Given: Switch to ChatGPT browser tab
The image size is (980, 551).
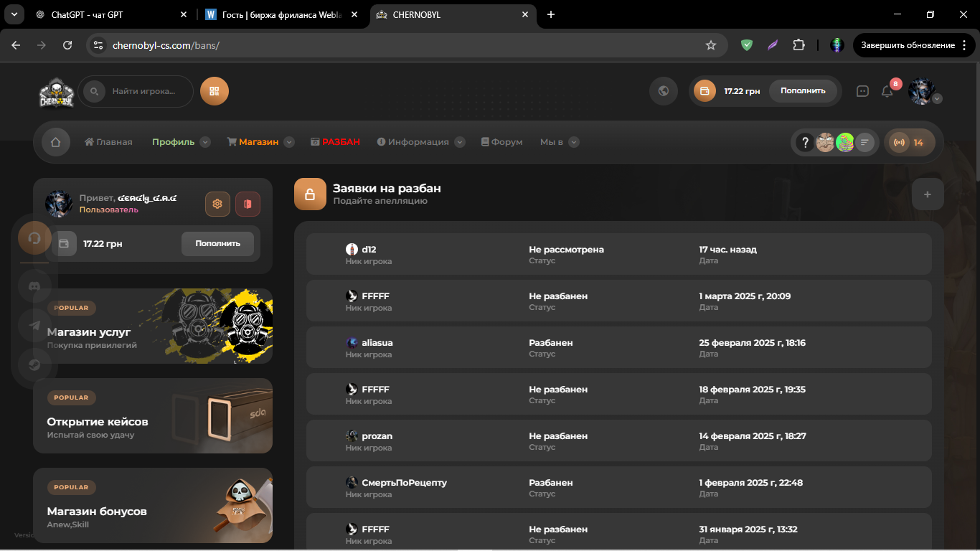Looking at the screenshot, I should (113, 14).
